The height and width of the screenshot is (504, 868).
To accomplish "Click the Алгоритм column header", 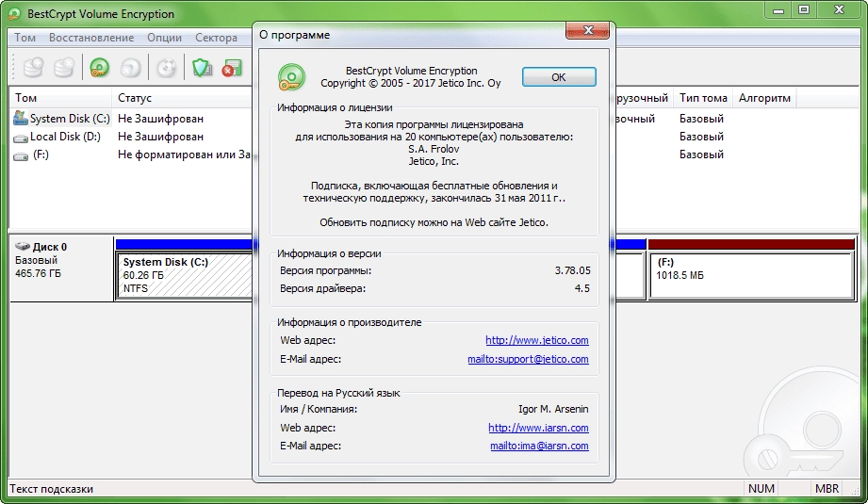I will coord(764,98).
